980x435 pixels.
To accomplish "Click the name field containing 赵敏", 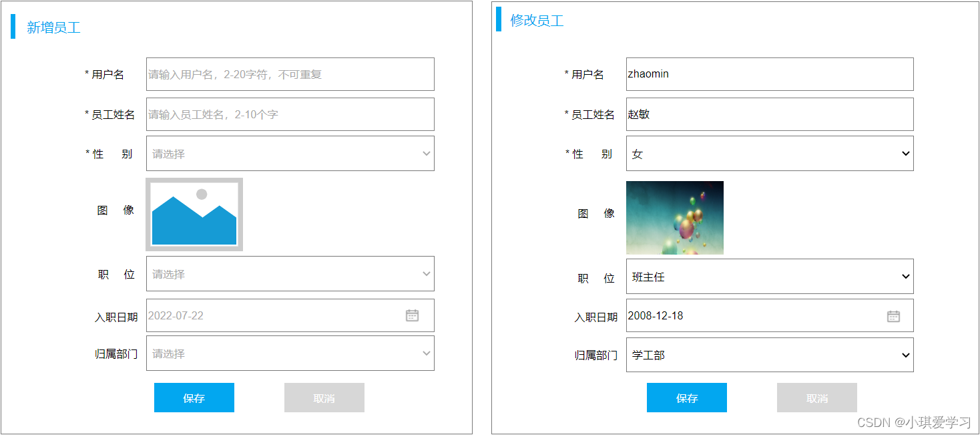I will (x=769, y=114).
